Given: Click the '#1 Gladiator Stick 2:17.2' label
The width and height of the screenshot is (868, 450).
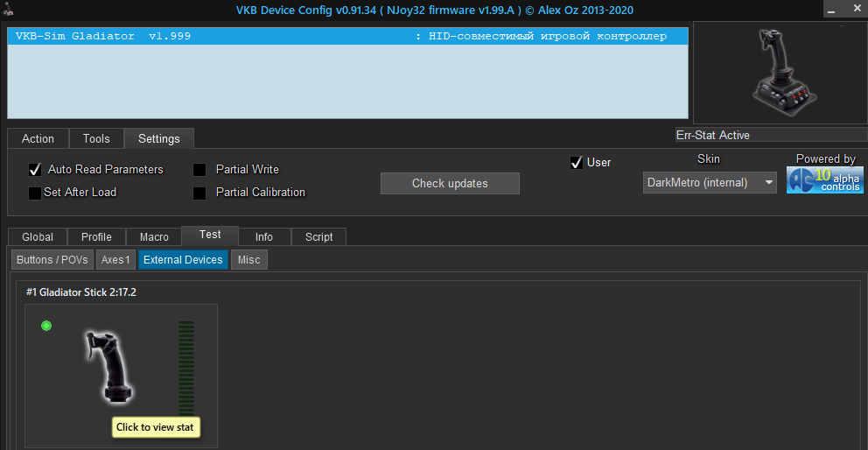Looking at the screenshot, I should [81, 292].
